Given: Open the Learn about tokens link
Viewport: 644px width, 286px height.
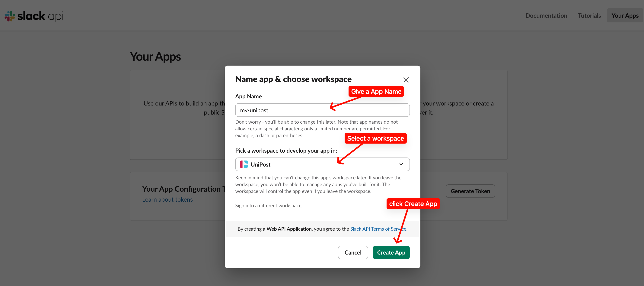Looking at the screenshot, I should pyautogui.click(x=167, y=199).
